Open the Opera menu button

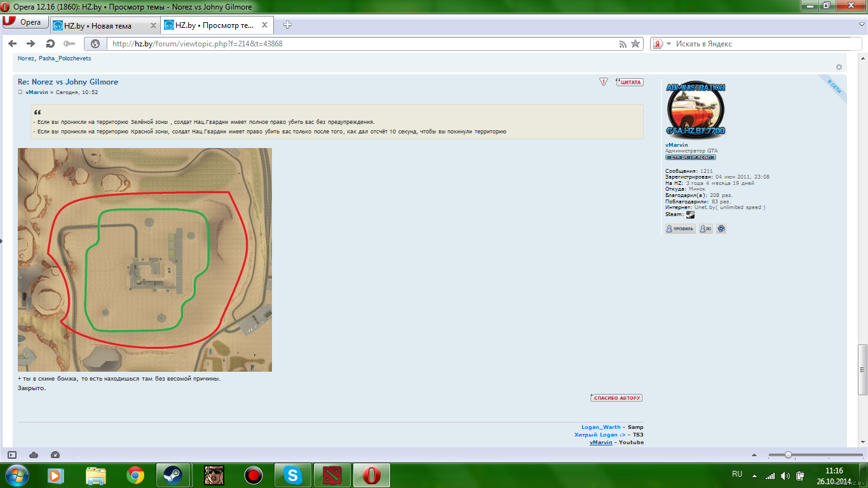click(24, 22)
